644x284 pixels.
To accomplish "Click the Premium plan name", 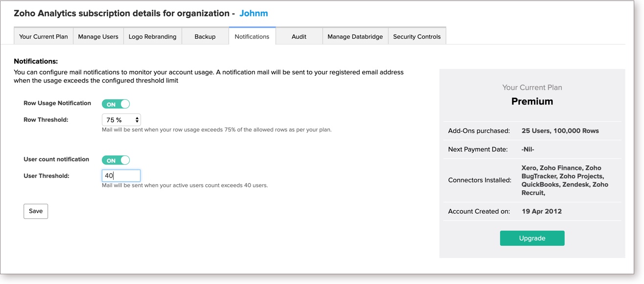I will (x=532, y=102).
